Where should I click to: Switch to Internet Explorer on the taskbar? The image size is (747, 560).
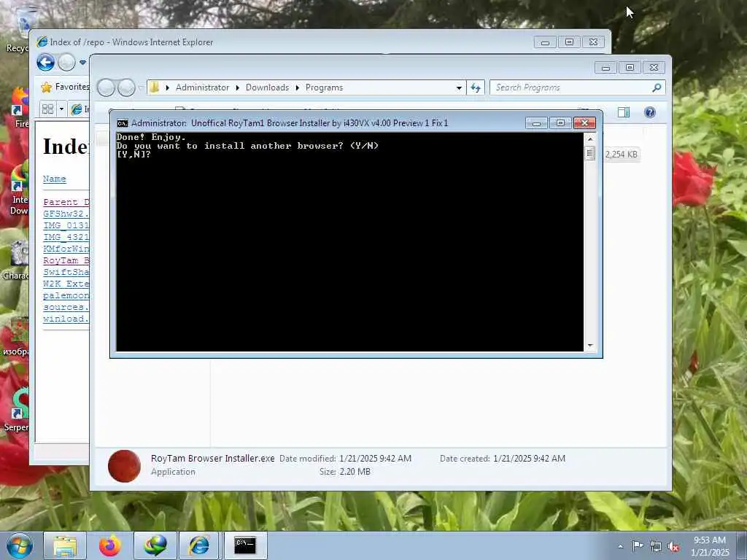199,545
